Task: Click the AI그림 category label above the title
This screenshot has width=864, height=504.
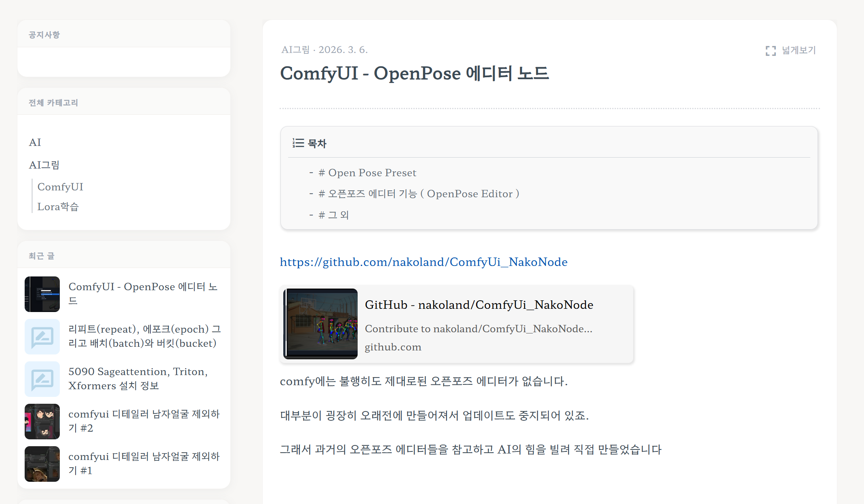Action: tap(295, 50)
